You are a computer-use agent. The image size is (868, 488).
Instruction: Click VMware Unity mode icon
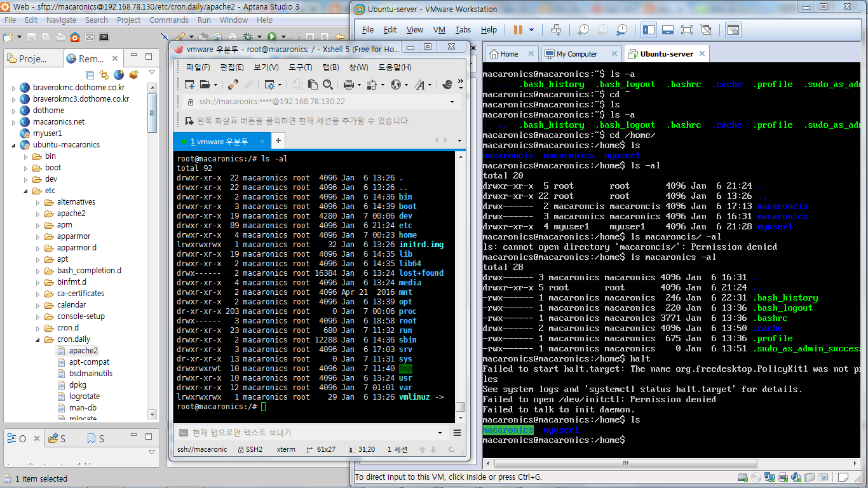point(706,30)
